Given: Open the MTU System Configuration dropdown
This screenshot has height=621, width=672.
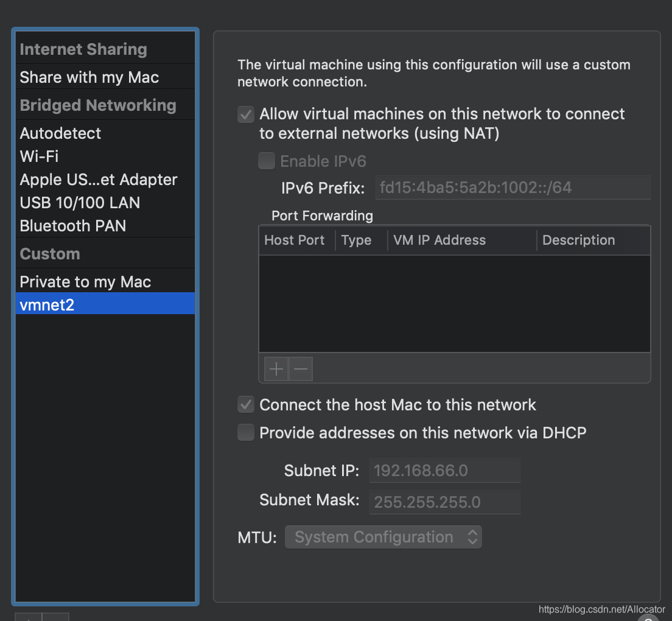Looking at the screenshot, I should coord(383,537).
